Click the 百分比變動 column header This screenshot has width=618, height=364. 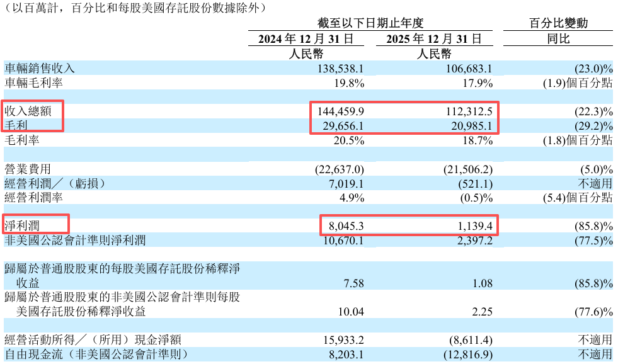coord(558,23)
